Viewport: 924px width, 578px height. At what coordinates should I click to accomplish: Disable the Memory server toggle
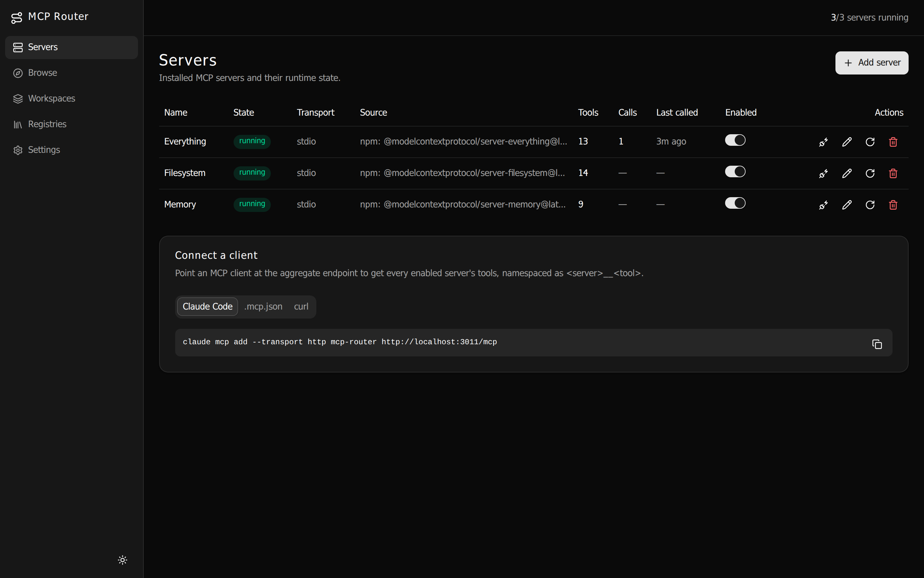(x=735, y=203)
